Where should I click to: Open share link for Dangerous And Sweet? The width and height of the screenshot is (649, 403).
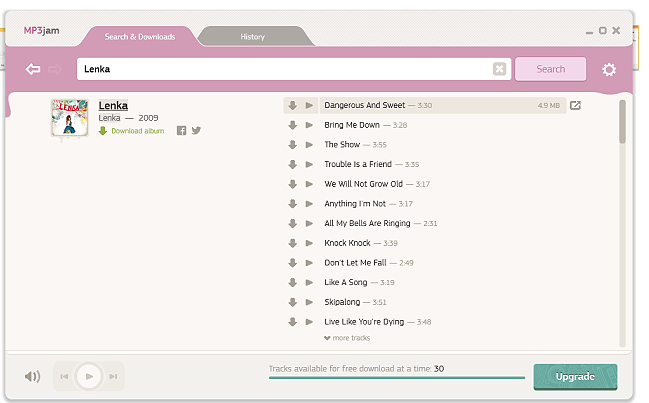tap(575, 106)
